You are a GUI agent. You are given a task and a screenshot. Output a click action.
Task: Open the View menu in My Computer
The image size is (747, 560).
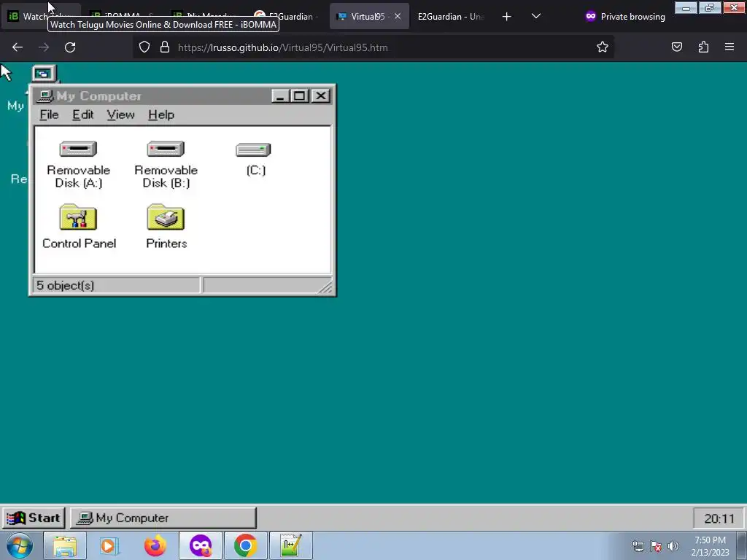point(120,114)
